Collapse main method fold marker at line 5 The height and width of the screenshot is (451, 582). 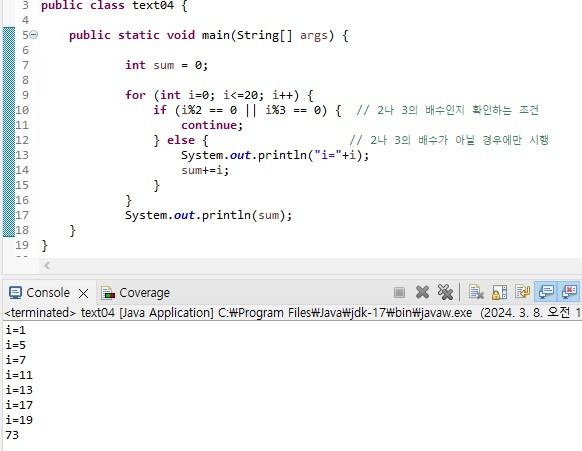click(33, 35)
